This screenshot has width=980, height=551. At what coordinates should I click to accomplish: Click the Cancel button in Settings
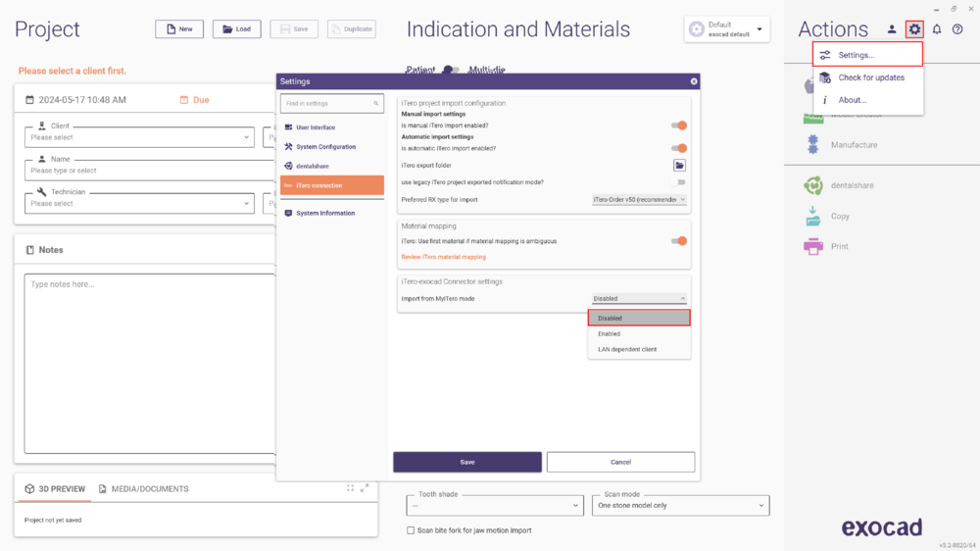pos(620,462)
